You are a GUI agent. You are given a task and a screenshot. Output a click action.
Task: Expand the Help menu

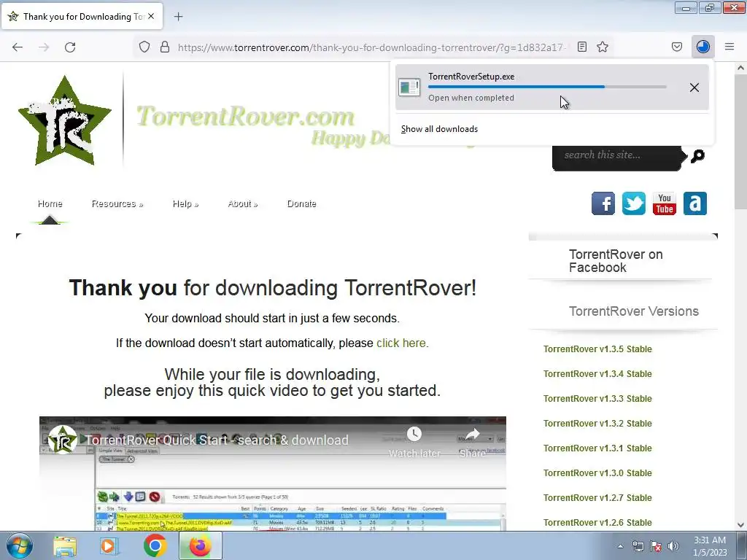coord(185,204)
